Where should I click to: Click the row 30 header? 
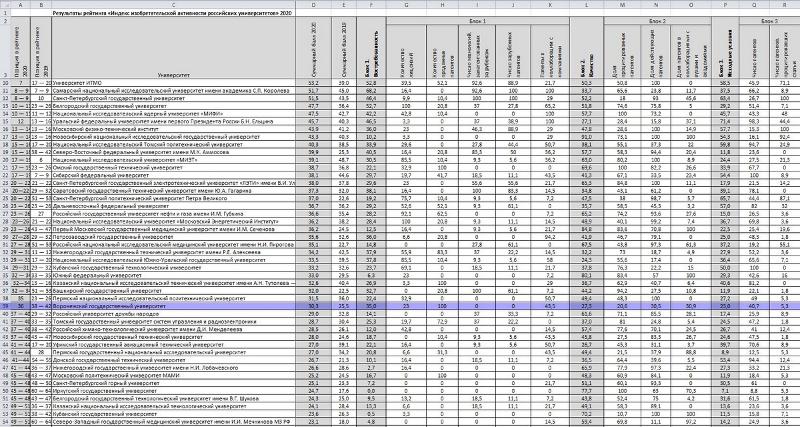5,239
